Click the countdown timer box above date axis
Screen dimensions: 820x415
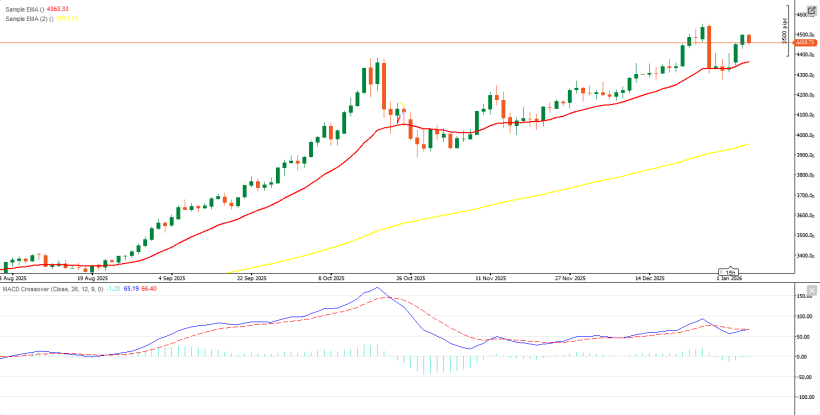[729, 271]
